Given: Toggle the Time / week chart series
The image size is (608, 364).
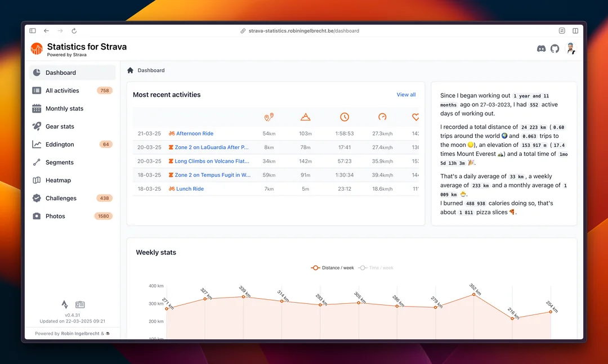Looking at the screenshot, I should pyautogui.click(x=375, y=268).
